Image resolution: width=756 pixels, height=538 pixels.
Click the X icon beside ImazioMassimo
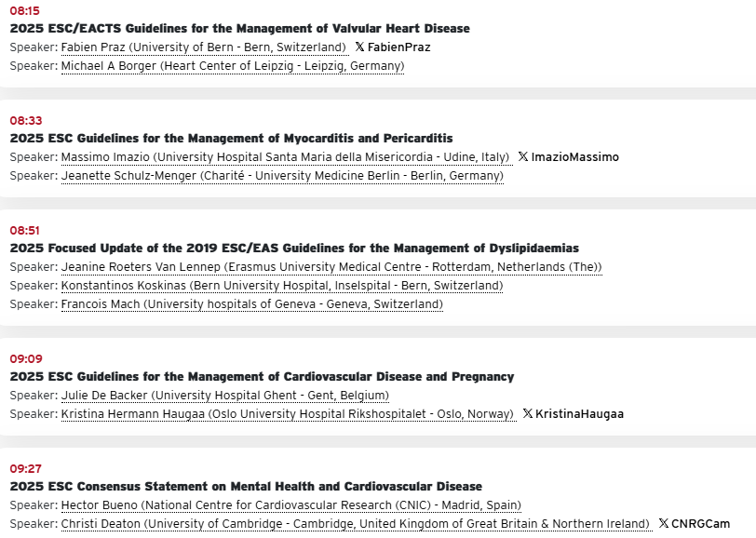coord(523,157)
